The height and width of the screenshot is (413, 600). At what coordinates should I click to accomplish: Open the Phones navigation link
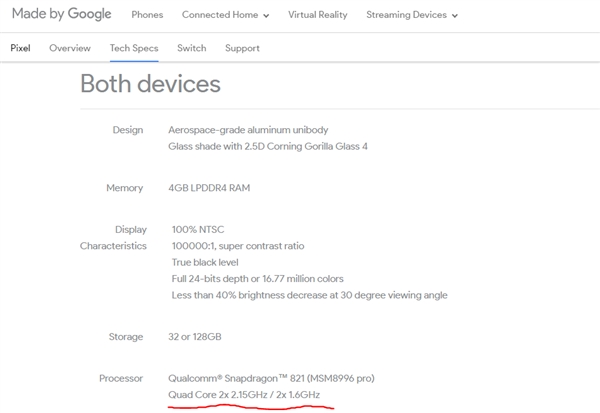point(148,15)
